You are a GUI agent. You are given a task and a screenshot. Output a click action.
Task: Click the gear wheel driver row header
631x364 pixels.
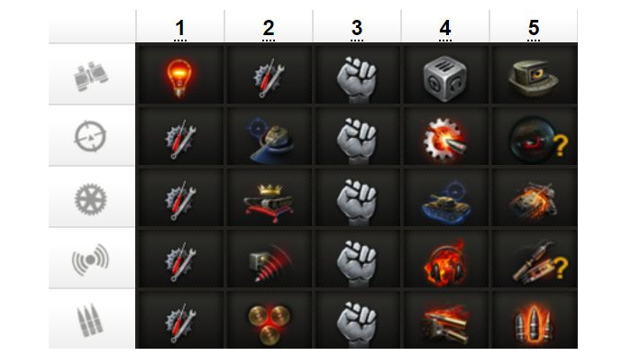click(x=90, y=199)
